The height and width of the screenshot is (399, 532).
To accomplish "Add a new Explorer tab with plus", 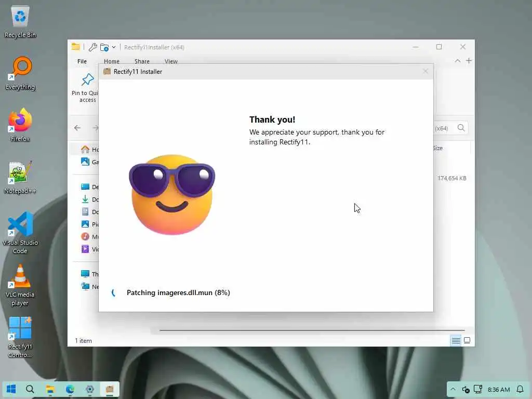I will click(x=469, y=61).
